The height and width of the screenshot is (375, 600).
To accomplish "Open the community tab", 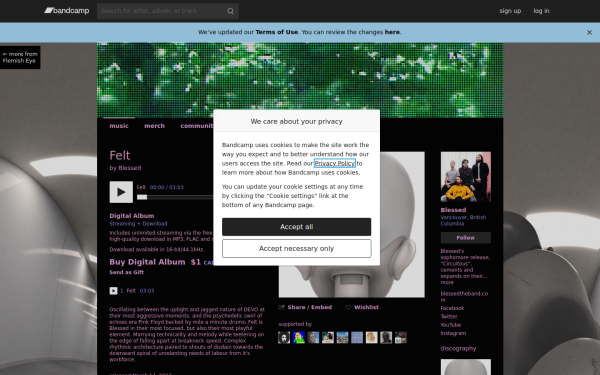I will [x=197, y=126].
